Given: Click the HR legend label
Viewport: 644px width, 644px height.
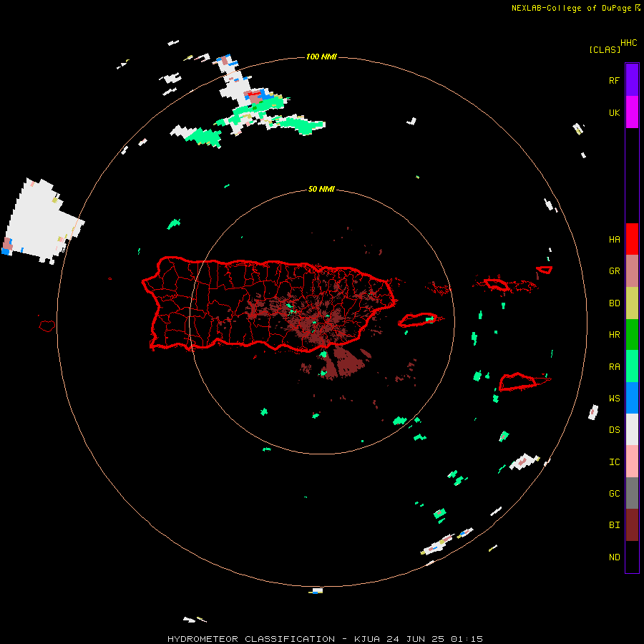Looking at the screenshot, I should [x=614, y=335].
